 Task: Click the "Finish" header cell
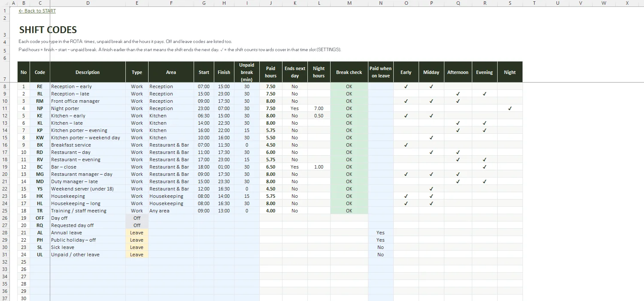(x=224, y=72)
